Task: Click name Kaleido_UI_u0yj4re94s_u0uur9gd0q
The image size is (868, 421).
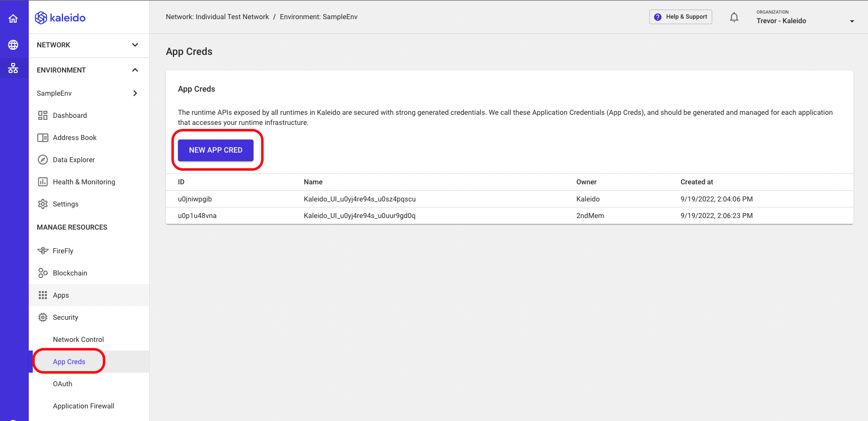Action: tap(360, 216)
